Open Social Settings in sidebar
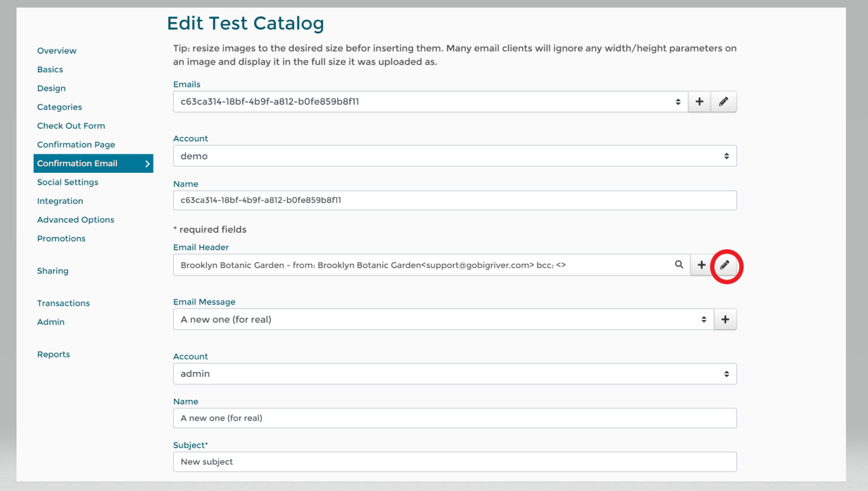Screen dimensions: 868x491 click(68, 182)
